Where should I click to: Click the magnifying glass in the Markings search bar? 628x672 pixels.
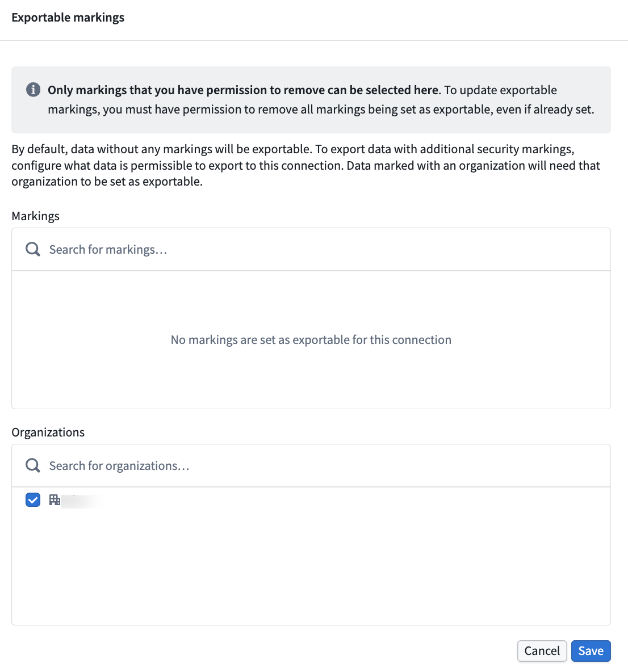click(32, 249)
